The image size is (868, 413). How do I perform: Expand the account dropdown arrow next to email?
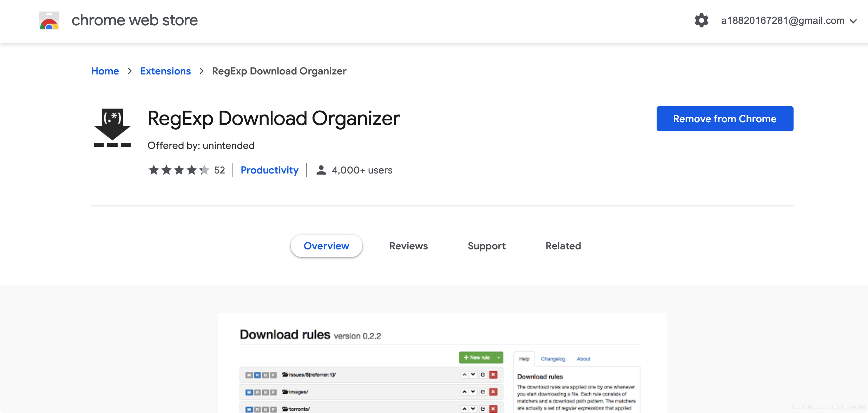854,21
